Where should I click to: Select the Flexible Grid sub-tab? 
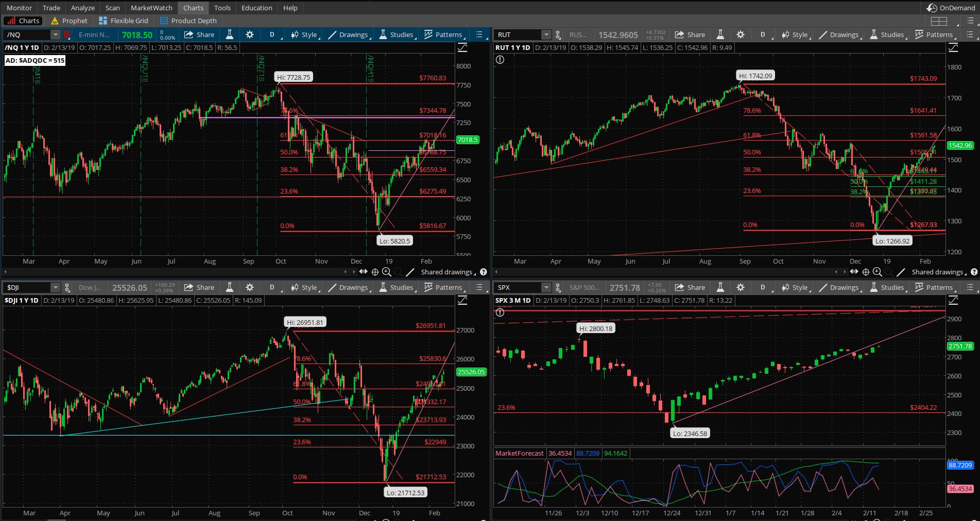point(124,21)
